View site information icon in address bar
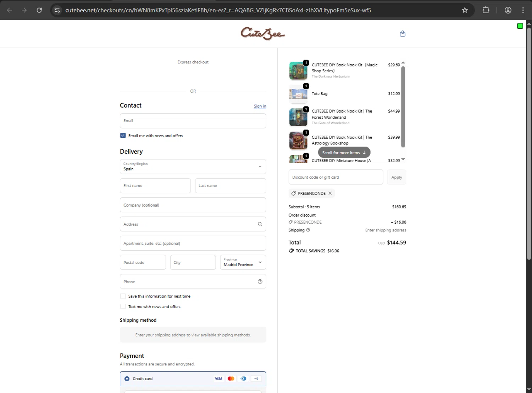532x393 pixels. [x=57, y=10]
